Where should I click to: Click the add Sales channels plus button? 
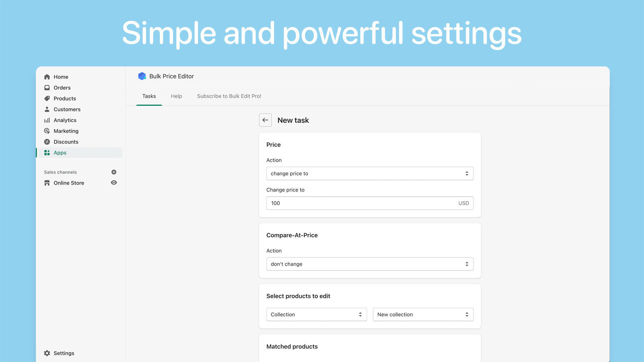(114, 172)
